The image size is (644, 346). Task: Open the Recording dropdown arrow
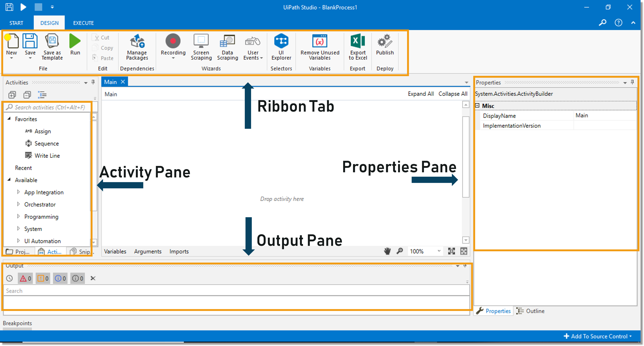pyautogui.click(x=173, y=58)
